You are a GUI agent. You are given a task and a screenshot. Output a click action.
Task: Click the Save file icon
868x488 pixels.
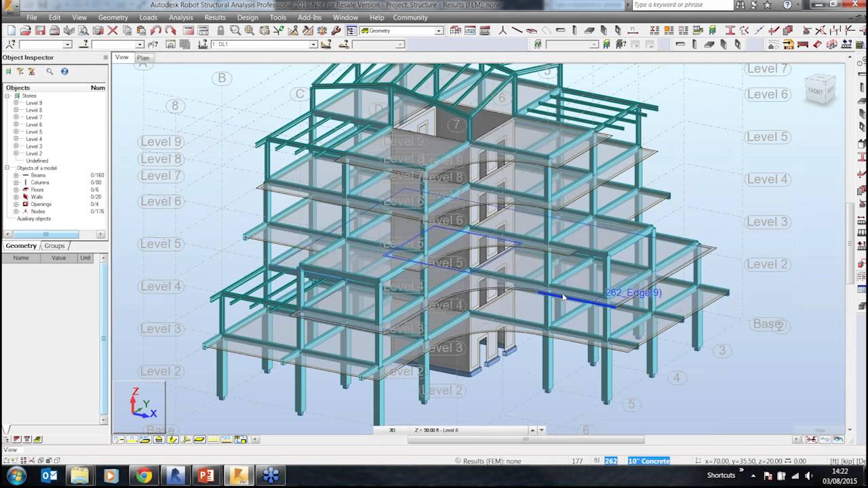tap(40, 30)
